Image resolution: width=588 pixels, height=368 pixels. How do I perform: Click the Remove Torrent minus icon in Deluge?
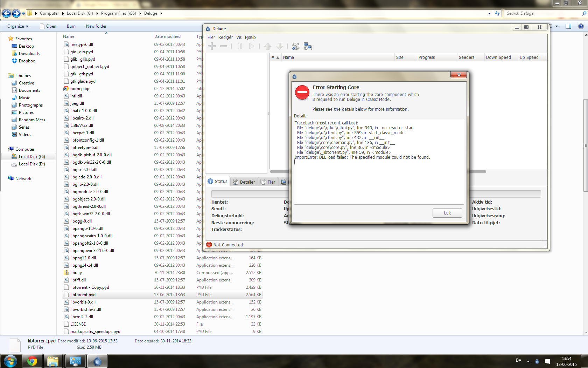click(224, 46)
